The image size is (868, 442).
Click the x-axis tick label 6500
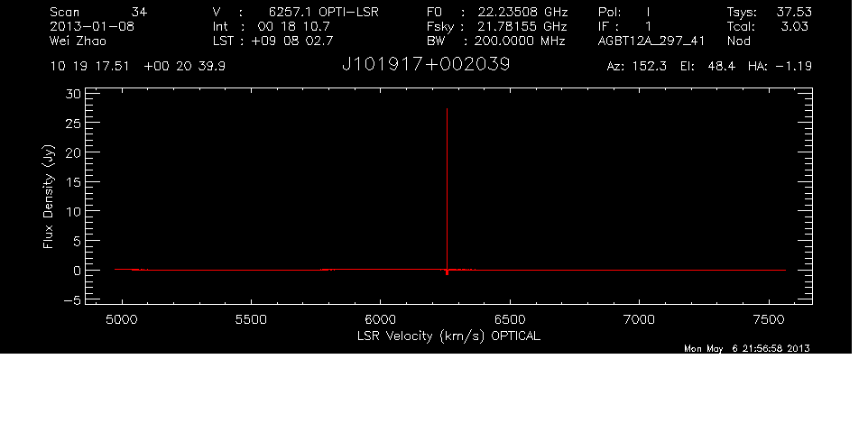pos(510,319)
